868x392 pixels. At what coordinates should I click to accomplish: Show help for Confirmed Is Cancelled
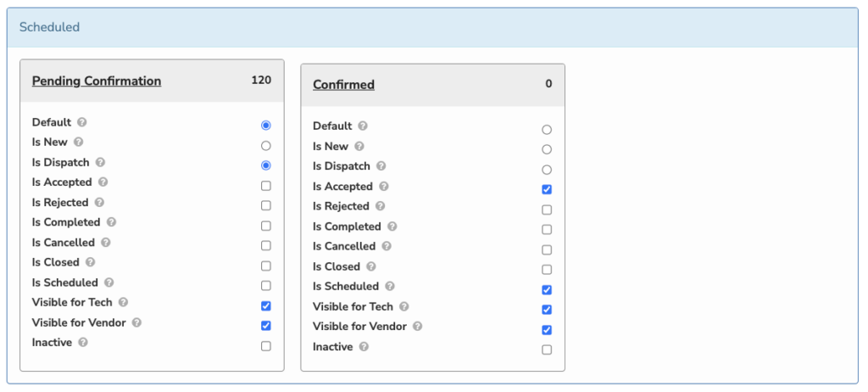pyautogui.click(x=387, y=246)
